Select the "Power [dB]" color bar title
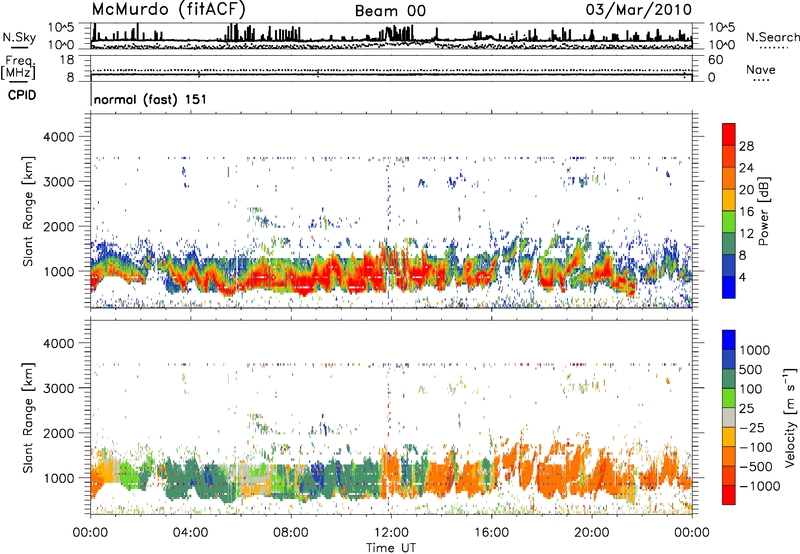The width and height of the screenshot is (800, 554). [x=763, y=211]
